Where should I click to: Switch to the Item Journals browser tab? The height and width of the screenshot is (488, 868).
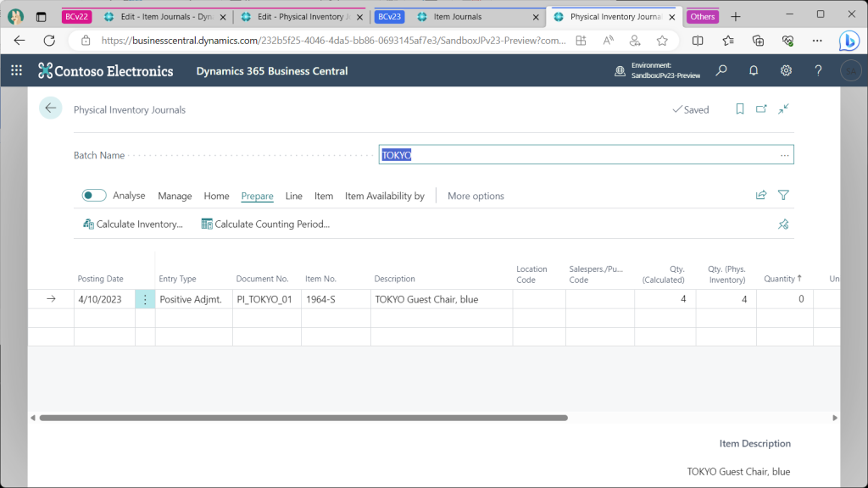477,17
